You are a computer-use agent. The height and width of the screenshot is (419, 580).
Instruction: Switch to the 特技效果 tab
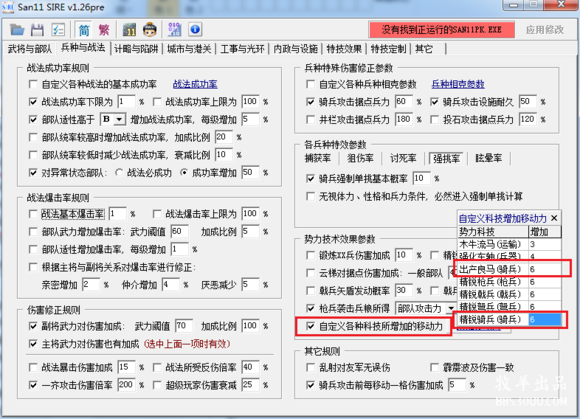coord(344,49)
